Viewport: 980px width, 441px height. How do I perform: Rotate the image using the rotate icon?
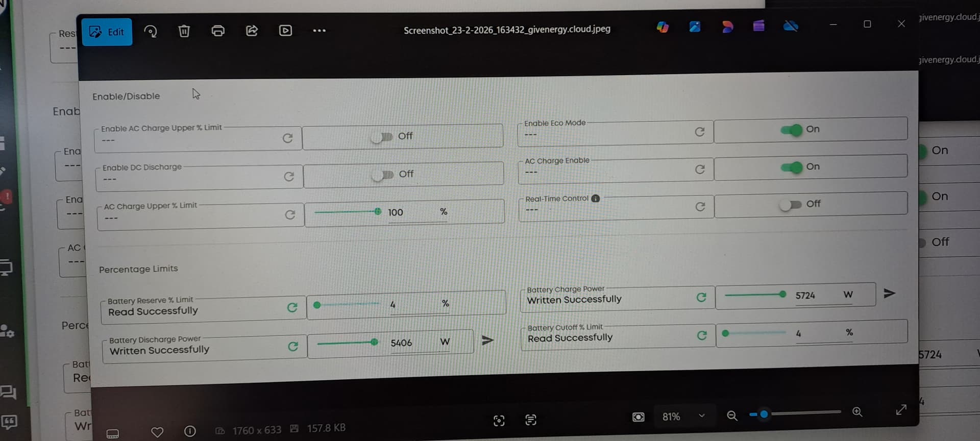[151, 32]
